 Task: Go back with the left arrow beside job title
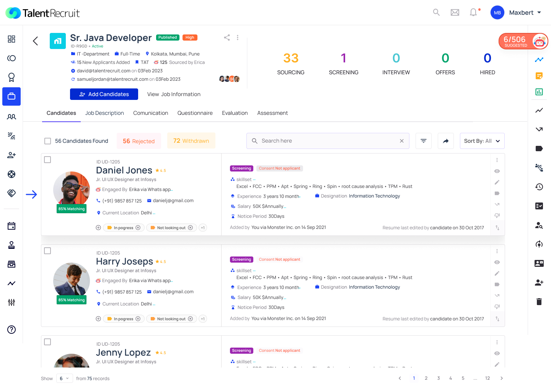pyautogui.click(x=35, y=41)
